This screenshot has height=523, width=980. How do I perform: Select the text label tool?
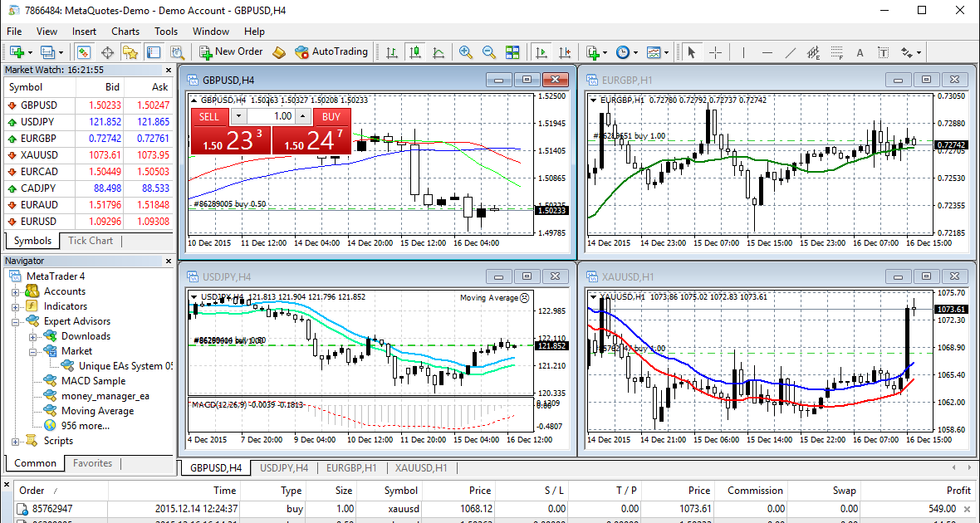pyautogui.click(x=883, y=51)
